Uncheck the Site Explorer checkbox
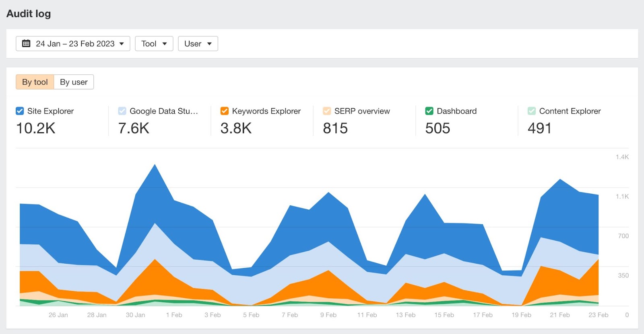 coord(20,111)
